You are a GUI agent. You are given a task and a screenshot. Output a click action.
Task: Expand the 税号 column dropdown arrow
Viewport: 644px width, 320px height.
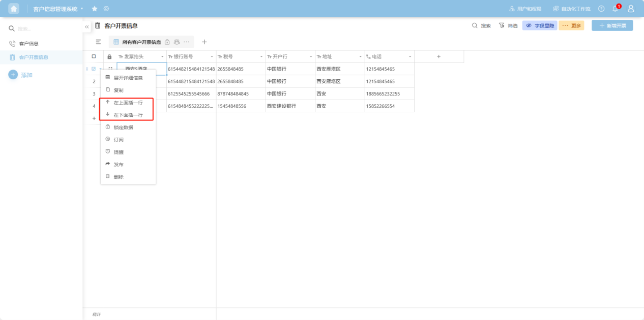(x=261, y=57)
